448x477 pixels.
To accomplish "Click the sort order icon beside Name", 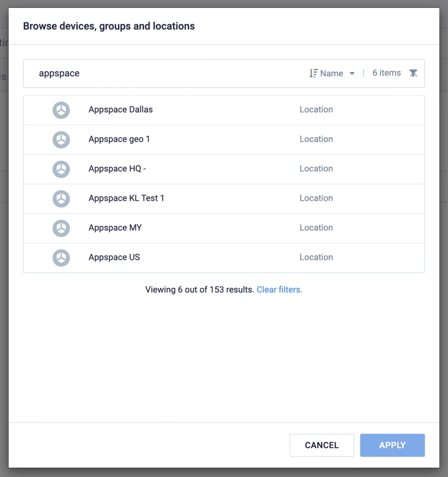I will [x=313, y=73].
